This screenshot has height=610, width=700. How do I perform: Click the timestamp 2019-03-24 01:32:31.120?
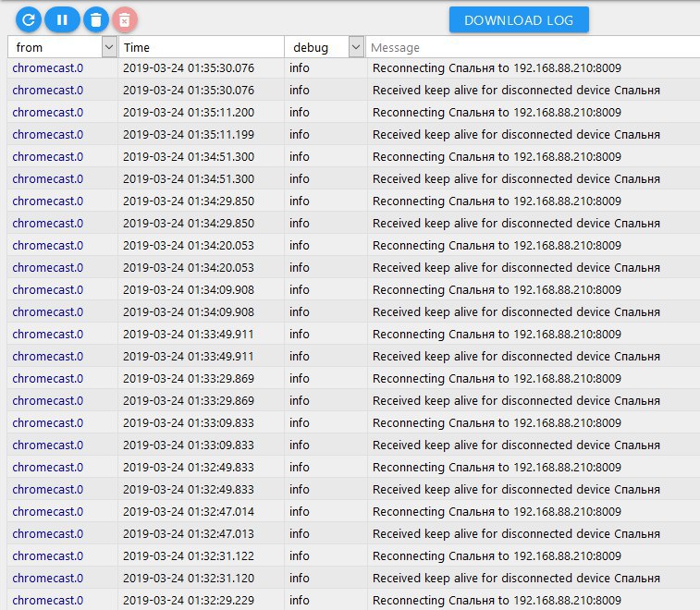[x=189, y=578]
